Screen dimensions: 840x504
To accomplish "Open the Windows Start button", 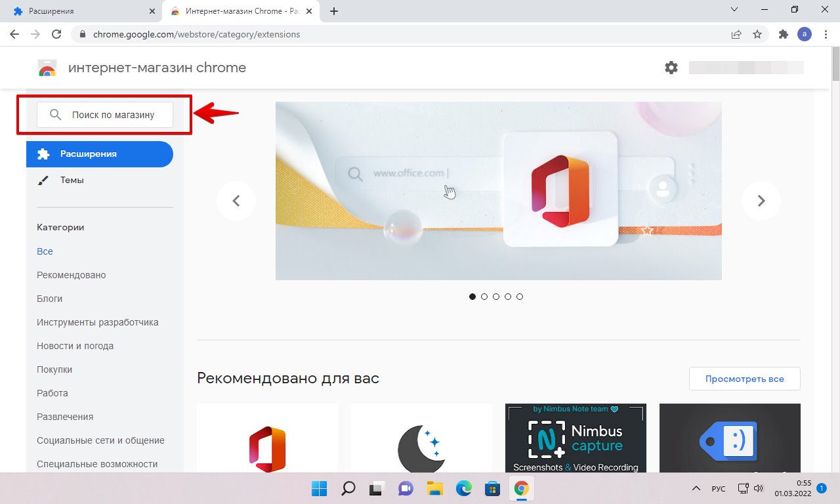I will [x=319, y=488].
